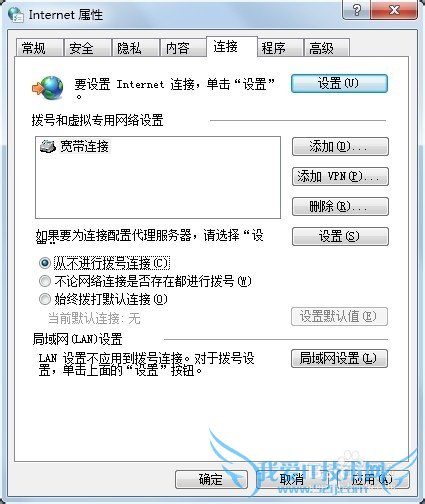Viewport: 425px width, 504px height.
Task: Close the Internet 属性 dialog
Action: click(x=394, y=10)
